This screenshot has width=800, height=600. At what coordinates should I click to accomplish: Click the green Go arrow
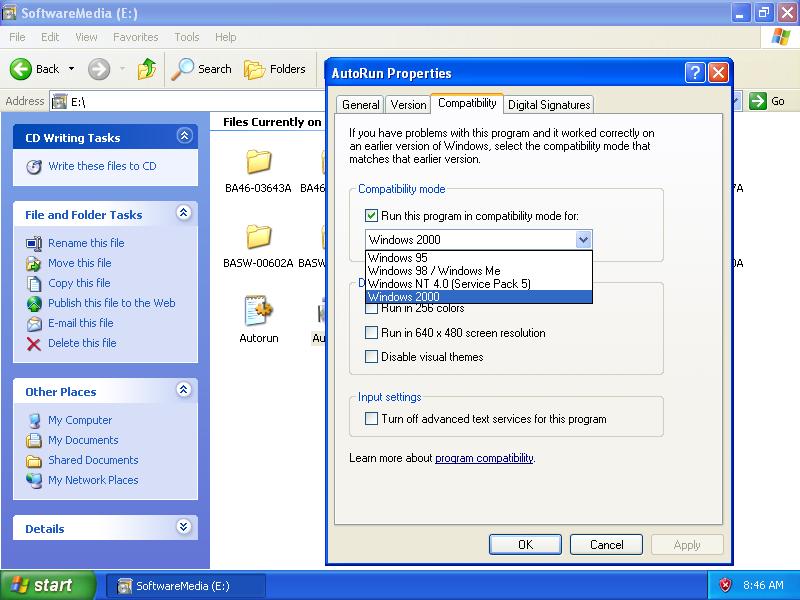click(x=758, y=101)
